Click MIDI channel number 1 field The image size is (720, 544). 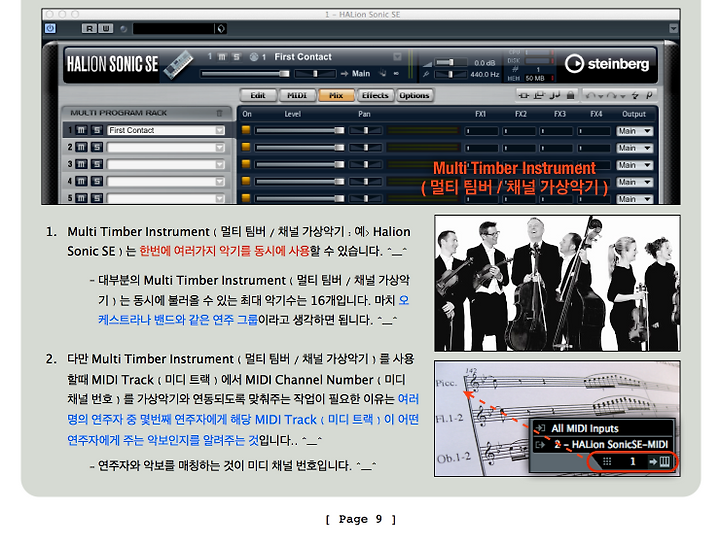(x=632, y=461)
